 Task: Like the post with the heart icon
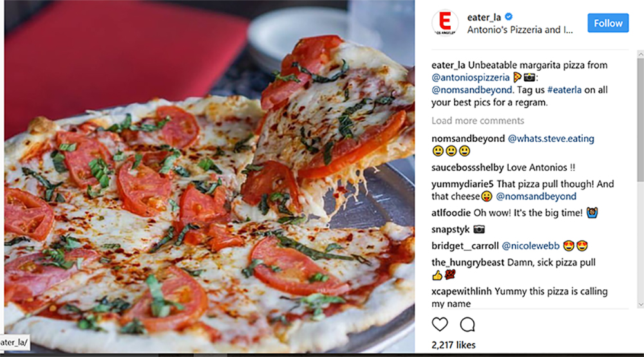point(439,325)
